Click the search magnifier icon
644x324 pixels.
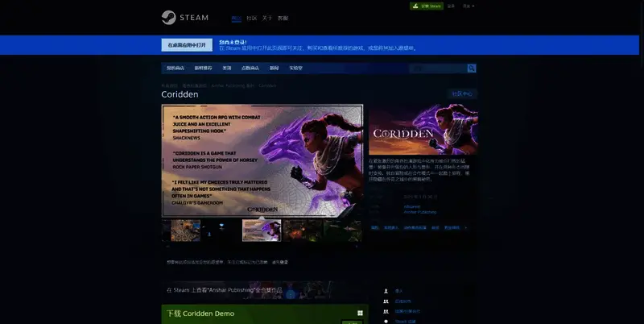472,69
